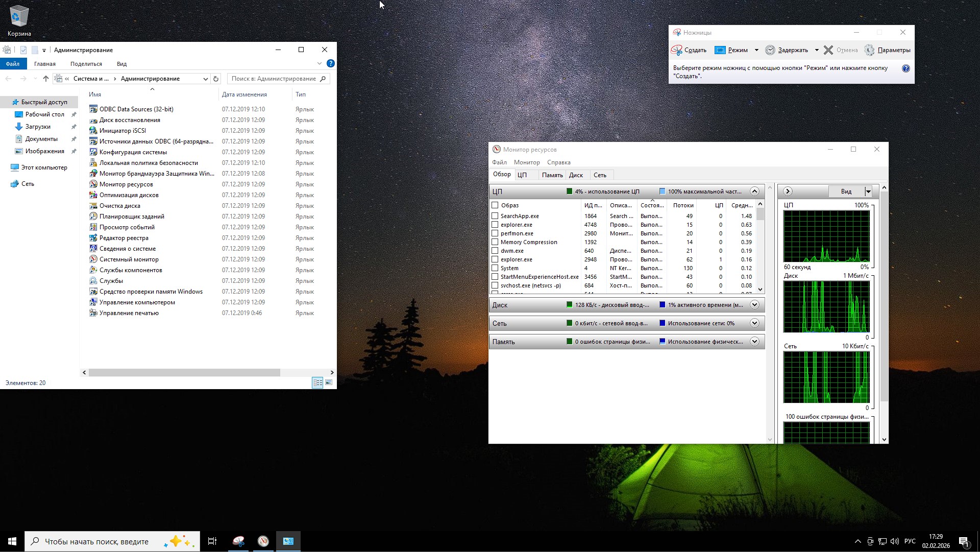Switch Explorer to details list view
The width and height of the screenshot is (980, 552).
pyautogui.click(x=317, y=382)
